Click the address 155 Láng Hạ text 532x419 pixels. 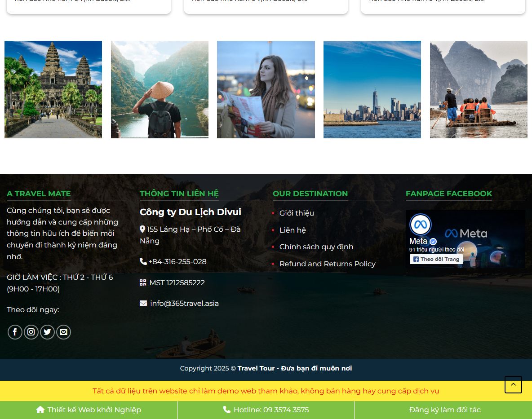(x=190, y=235)
